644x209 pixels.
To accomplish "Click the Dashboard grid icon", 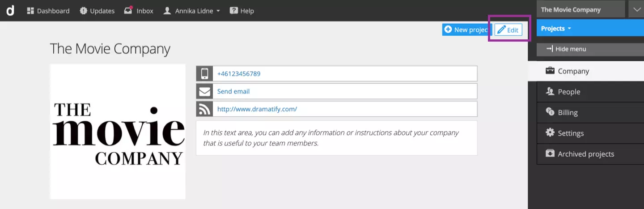I will tap(31, 11).
